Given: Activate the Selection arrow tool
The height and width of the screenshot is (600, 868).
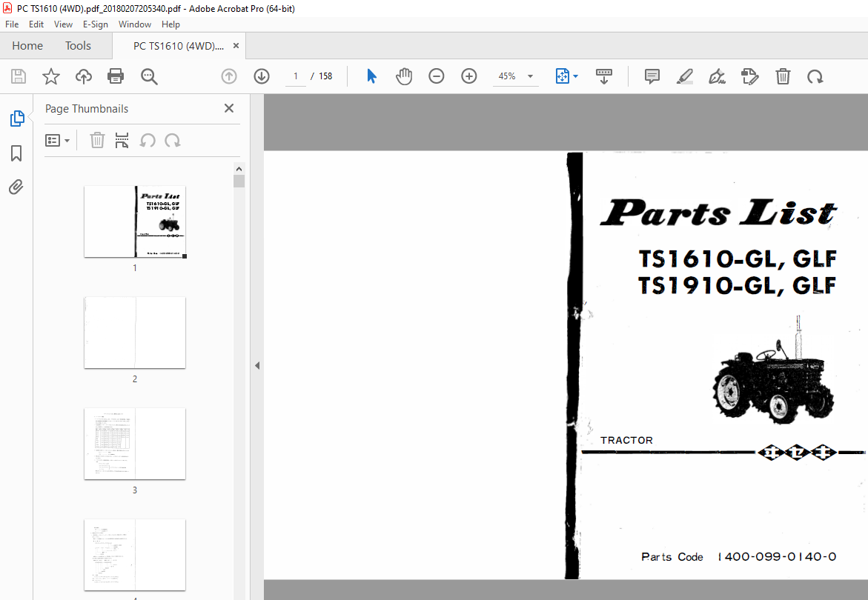Looking at the screenshot, I should [x=371, y=76].
